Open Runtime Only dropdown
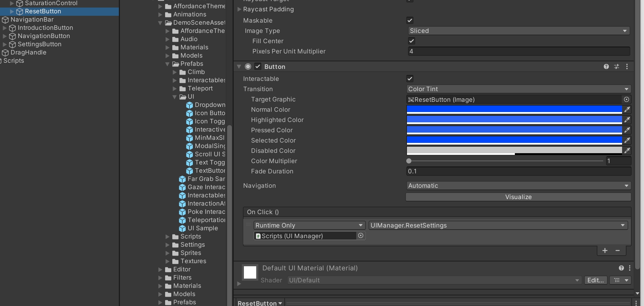 309,225
